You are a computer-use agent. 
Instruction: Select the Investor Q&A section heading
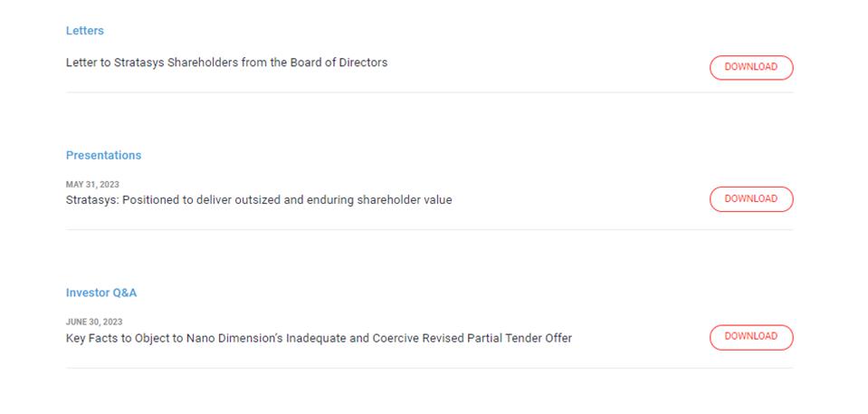coord(101,294)
